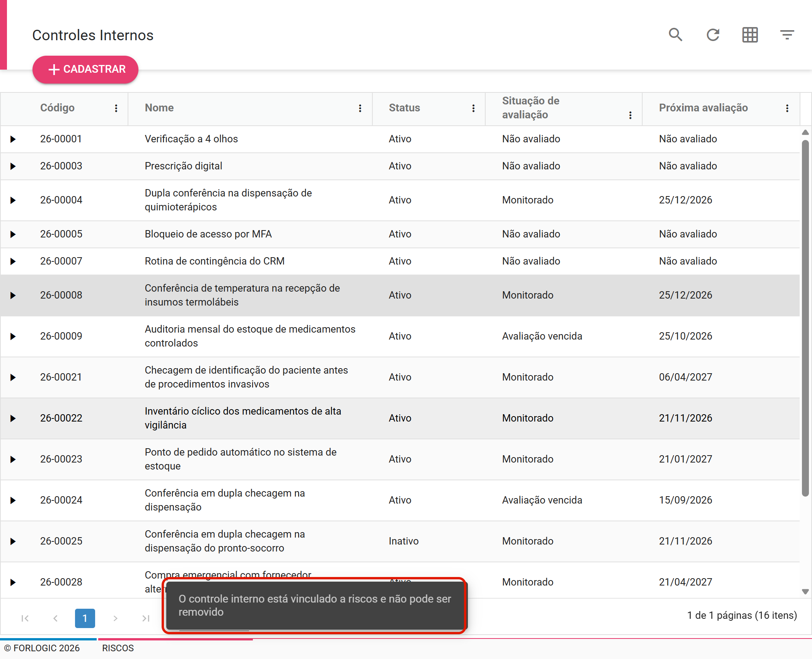Image resolution: width=812 pixels, height=659 pixels.
Task: Sort by the Código column header
Action: click(x=57, y=108)
